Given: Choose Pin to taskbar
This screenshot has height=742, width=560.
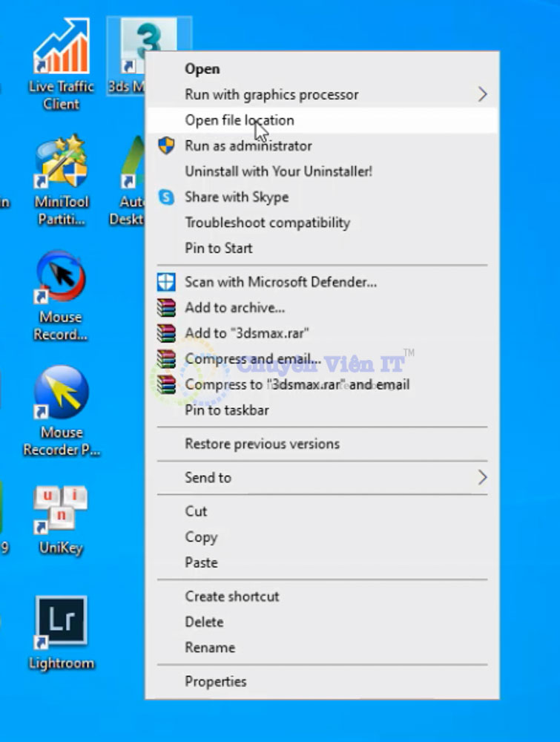Looking at the screenshot, I should tap(226, 410).
